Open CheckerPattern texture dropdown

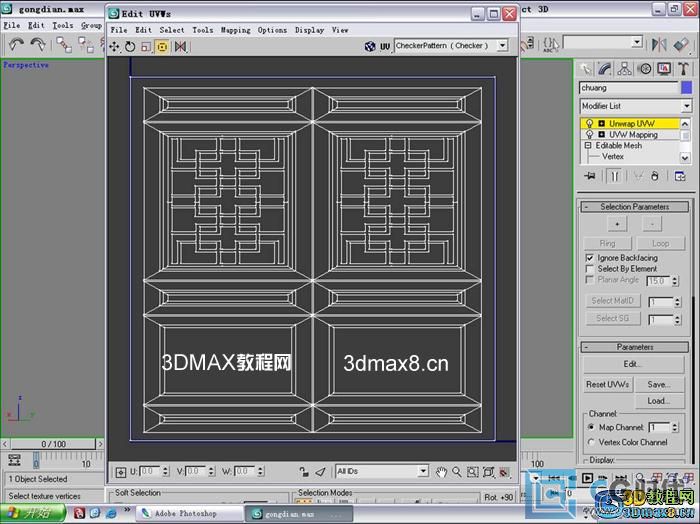(503, 46)
